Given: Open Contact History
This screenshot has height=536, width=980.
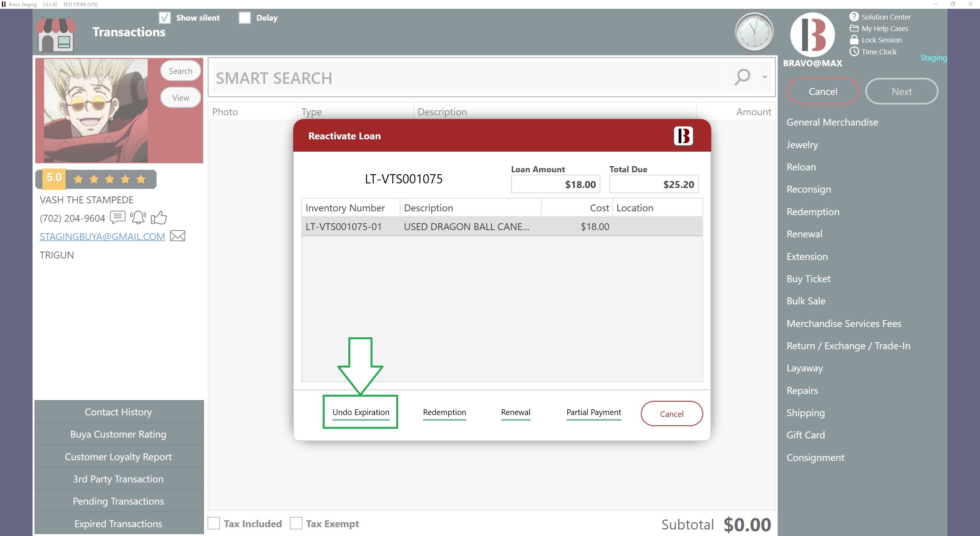Looking at the screenshot, I should point(119,412).
